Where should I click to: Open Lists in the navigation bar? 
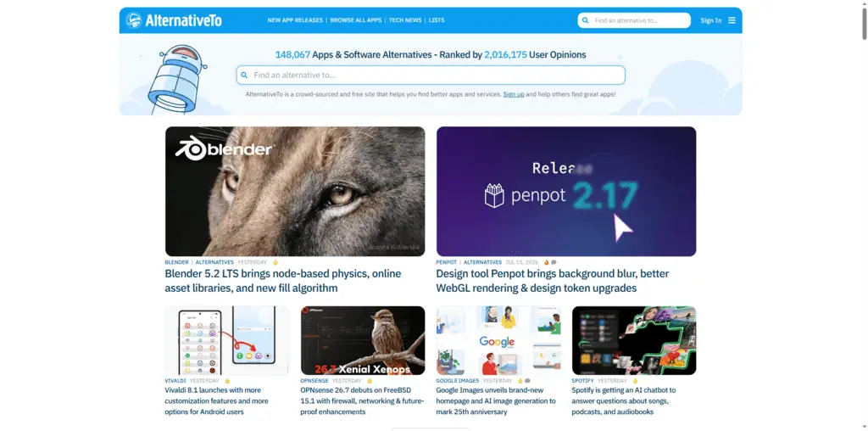[x=437, y=20]
